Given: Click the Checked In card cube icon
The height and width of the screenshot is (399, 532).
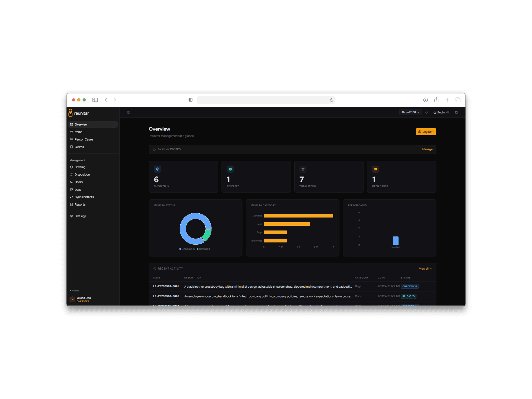Looking at the screenshot, I should pos(157,169).
